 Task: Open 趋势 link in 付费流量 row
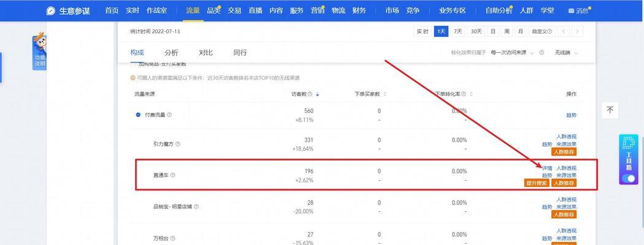[x=571, y=115]
